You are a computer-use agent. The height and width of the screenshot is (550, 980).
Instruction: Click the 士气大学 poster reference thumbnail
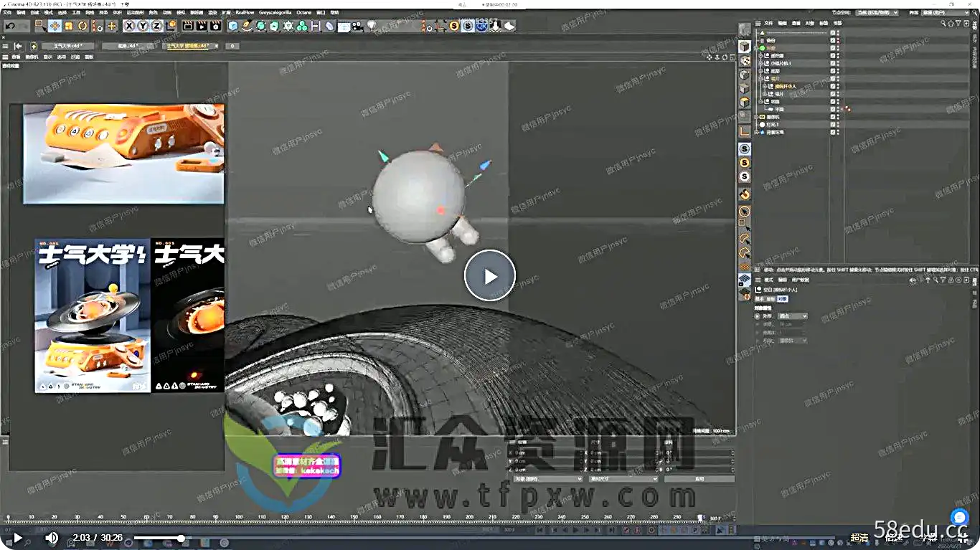[93, 316]
